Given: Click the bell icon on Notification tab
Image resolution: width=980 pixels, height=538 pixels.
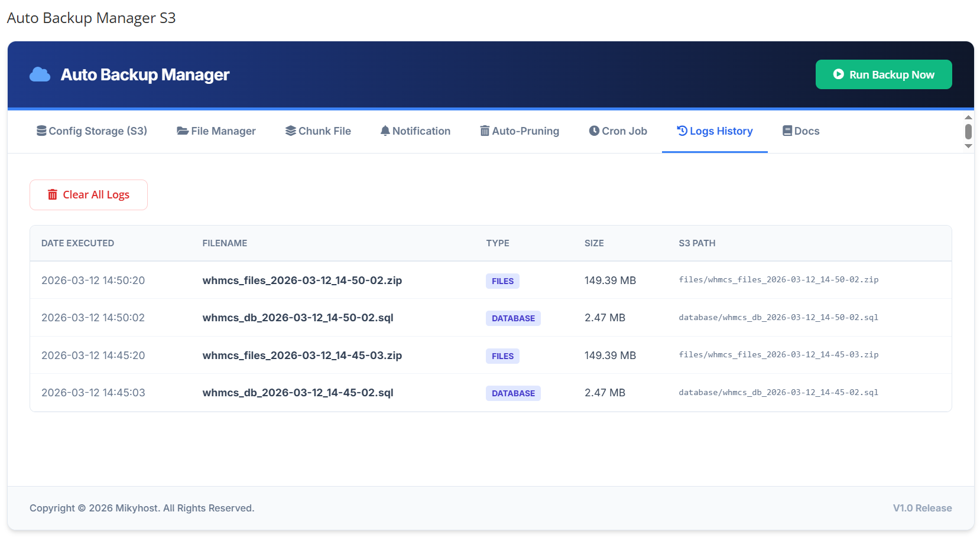Looking at the screenshot, I should (x=385, y=131).
